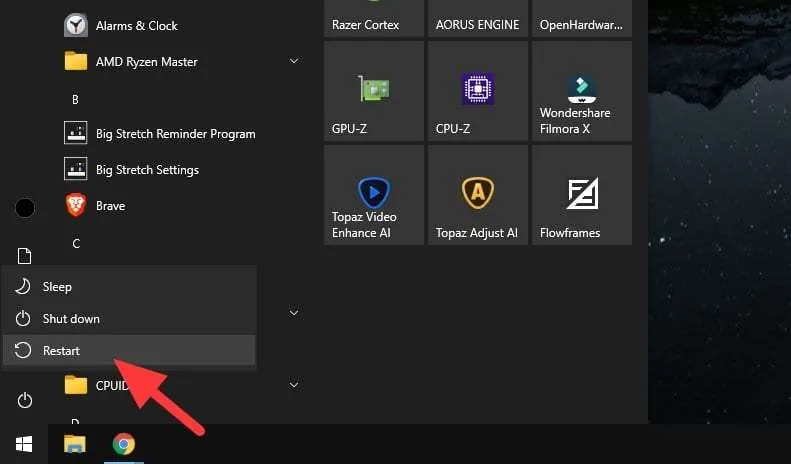This screenshot has width=791, height=464.
Task: Expand folder chevron beside Shut down row
Action: pyautogui.click(x=294, y=313)
